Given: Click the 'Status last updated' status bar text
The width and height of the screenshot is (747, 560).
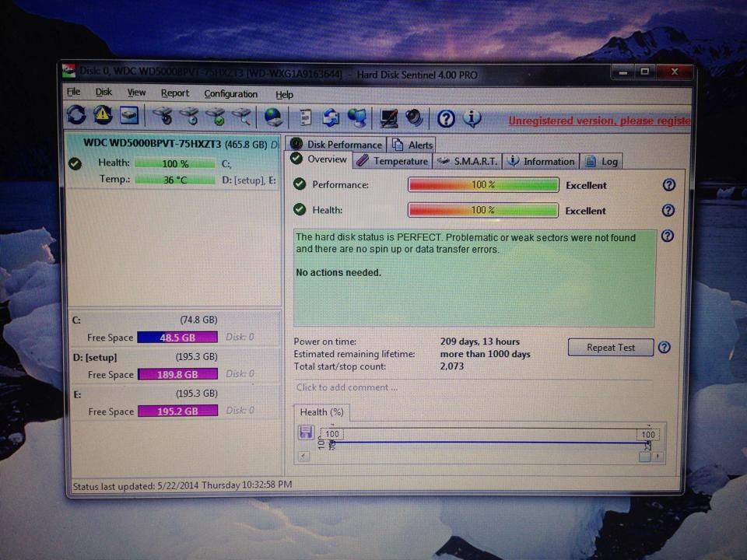Looking at the screenshot, I should click(x=182, y=485).
